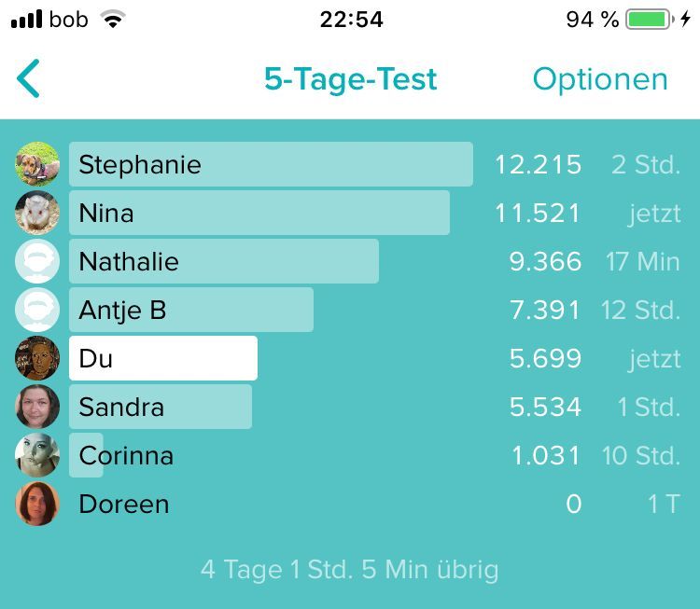700x609 pixels.
Task: Open Stephanie's dog profile picture
Action: click(x=37, y=164)
